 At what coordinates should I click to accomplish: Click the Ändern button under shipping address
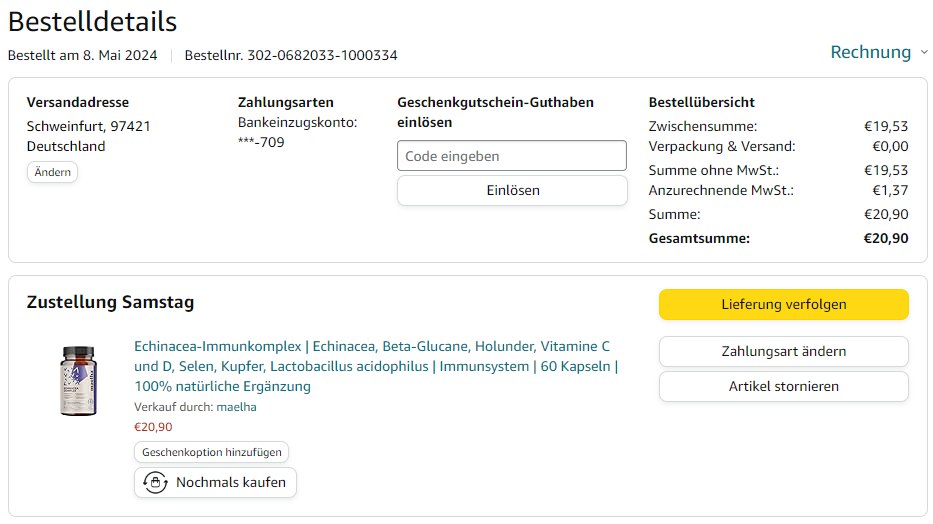tap(52, 172)
